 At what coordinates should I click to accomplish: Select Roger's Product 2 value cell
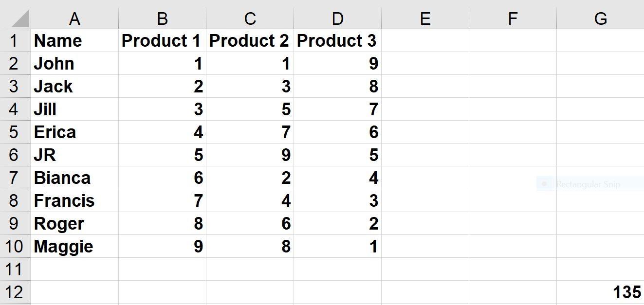pyautogui.click(x=250, y=224)
